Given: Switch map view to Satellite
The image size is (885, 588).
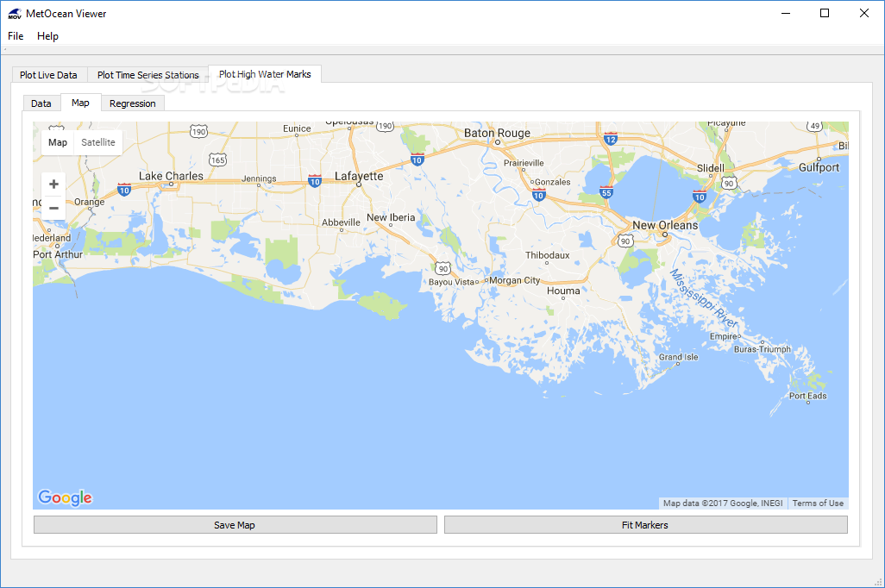Looking at the screenshot, I should click(x=98, y=142).
